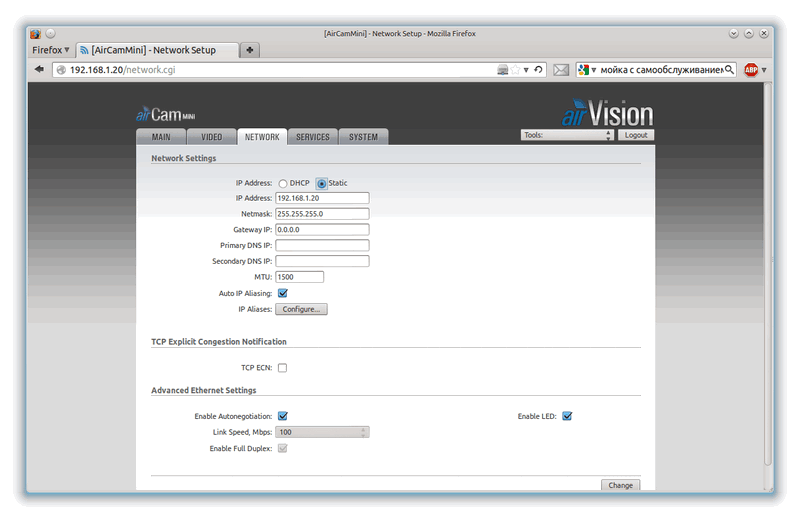Select the NETWORK tab
Screen dimensions: 800x519
262,137
